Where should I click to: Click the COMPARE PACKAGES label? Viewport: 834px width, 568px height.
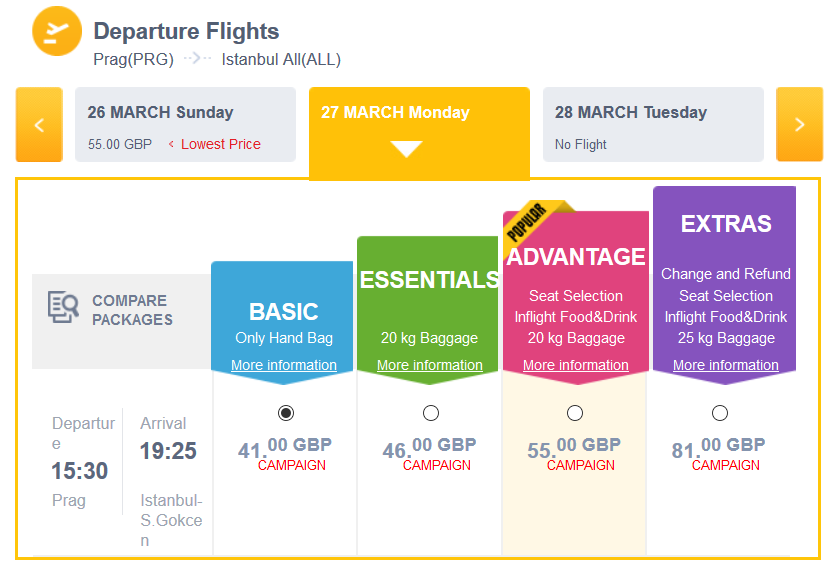tap(132, 310)
